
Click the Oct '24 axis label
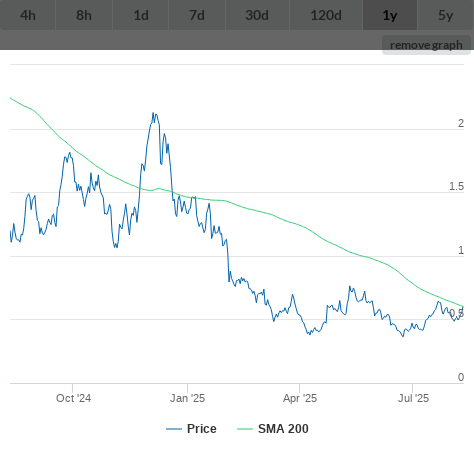(x=73, y=398)
